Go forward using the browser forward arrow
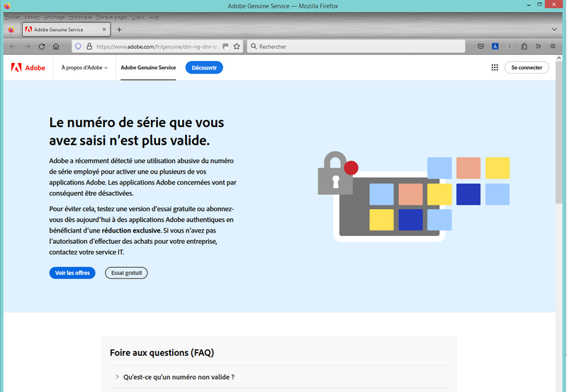This screenshot has width=567, height=392. pos(28,46)
